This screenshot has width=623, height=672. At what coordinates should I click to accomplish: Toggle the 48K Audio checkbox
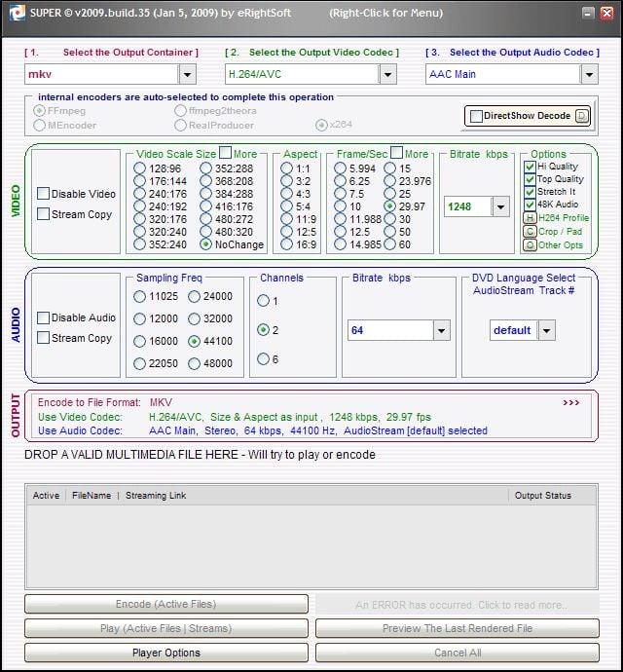530,205
